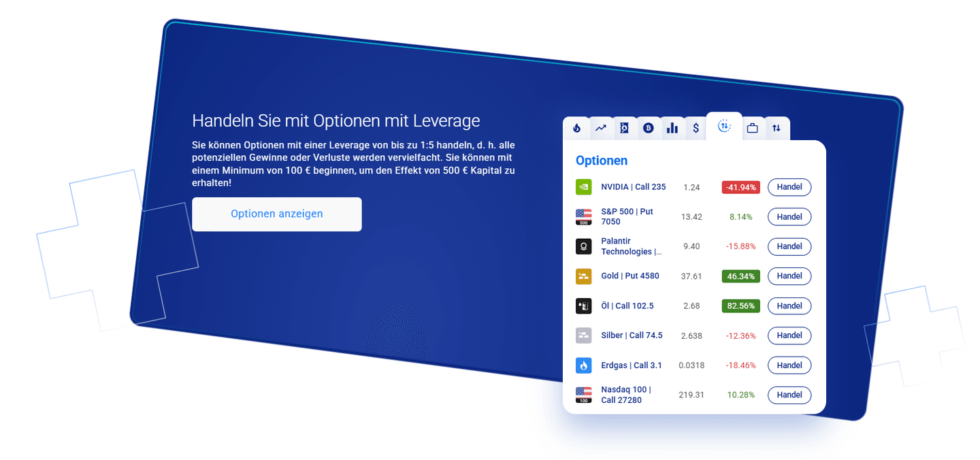Click the Gold bars icon
This screenshot has height=460, width=980.
[583, 276]
